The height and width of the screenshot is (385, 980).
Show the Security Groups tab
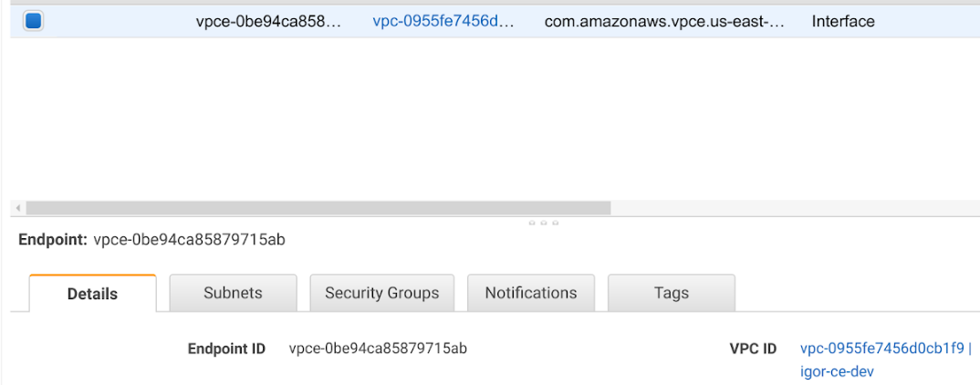pyautogui.click(x=381, y=293)
